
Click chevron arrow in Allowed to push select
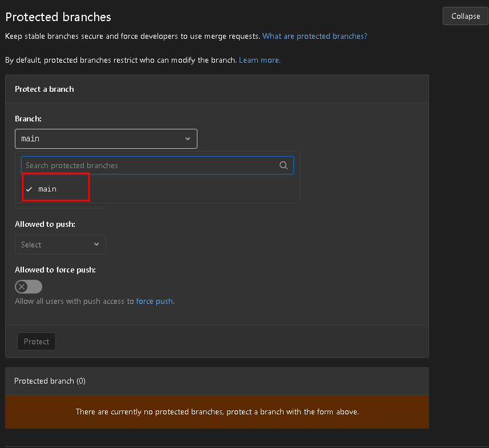pos(96,245)
